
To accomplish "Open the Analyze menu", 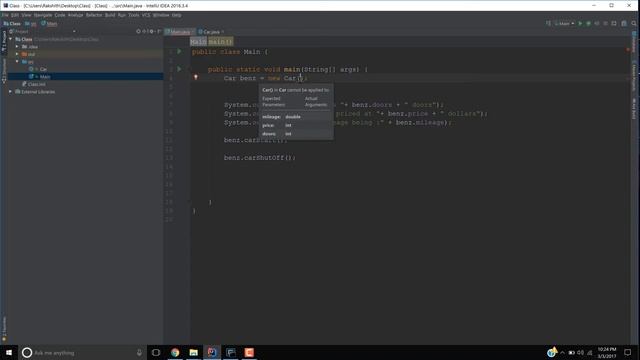I will 75,15.
